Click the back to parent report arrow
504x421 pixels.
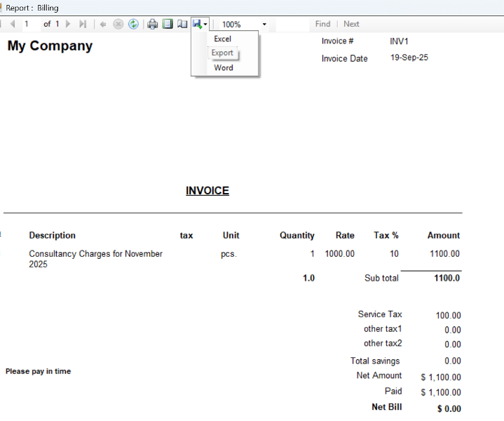pos(103,24)
